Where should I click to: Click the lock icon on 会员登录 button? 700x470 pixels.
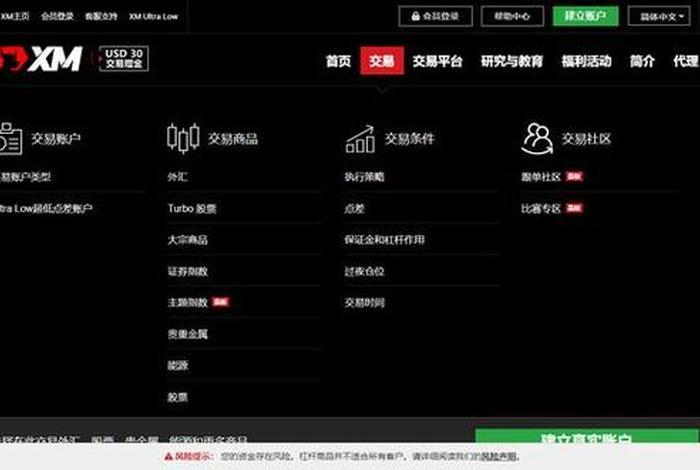415,17
